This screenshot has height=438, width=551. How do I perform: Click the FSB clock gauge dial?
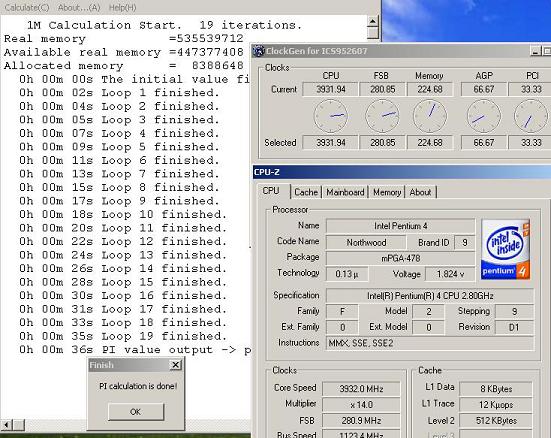(382, 116)
